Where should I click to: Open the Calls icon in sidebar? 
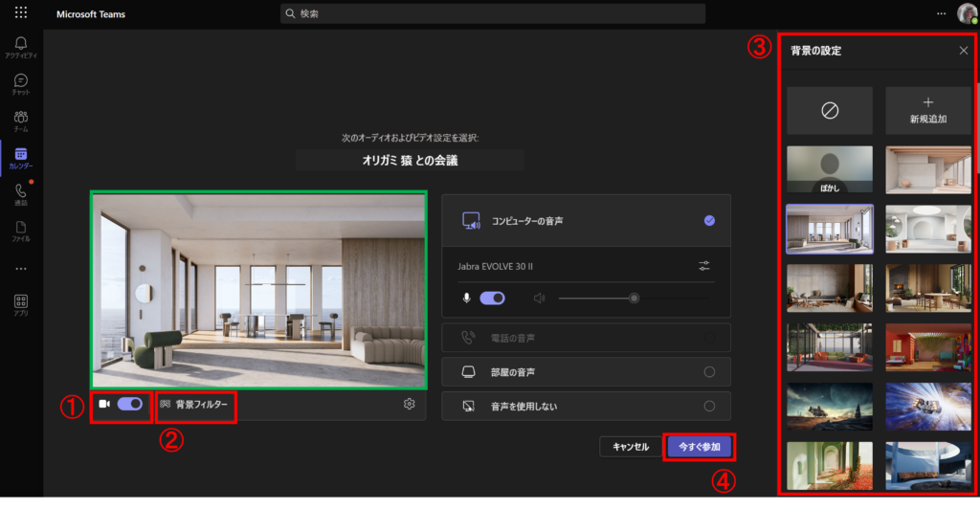pyautogui.click(x=21, y=194)
